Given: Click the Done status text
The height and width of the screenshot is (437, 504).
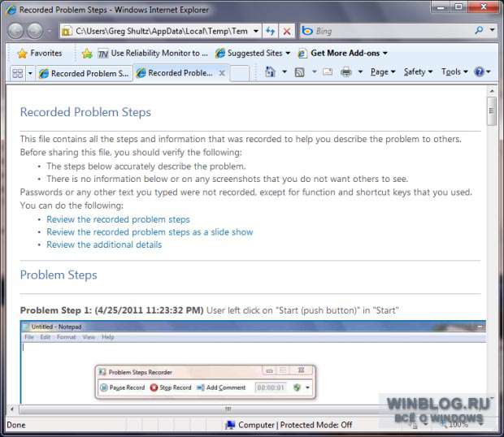Looking at the screenshot, I should (16, 425).
